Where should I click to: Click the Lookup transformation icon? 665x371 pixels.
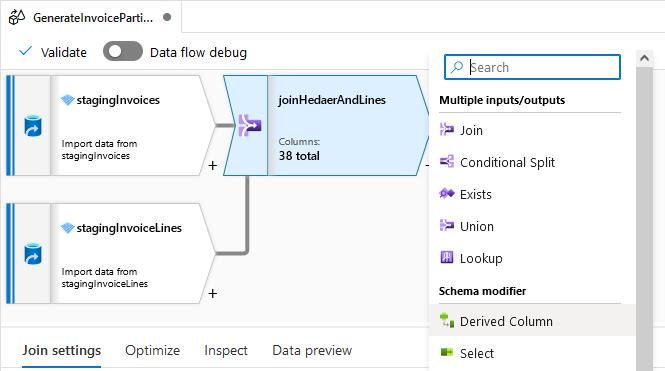click(447, 257)
